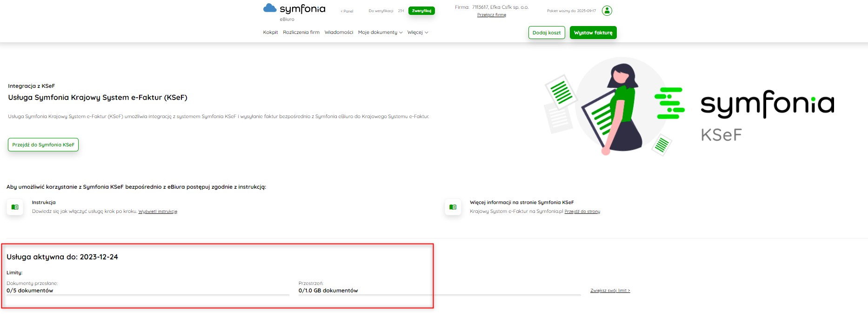Viewport: 868px width, 331px height.
Task: Open the user account profile icon
Action: (x=607, y=11)
